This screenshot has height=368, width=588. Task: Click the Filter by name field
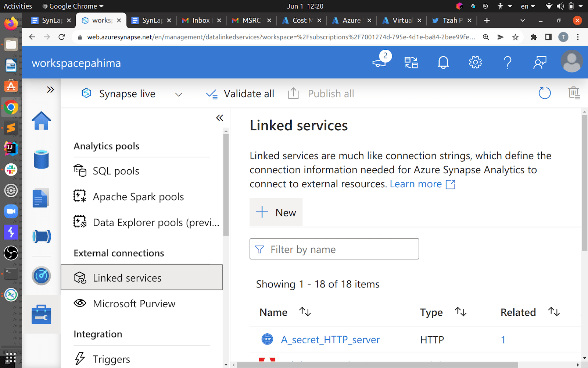tap(334, 249)
